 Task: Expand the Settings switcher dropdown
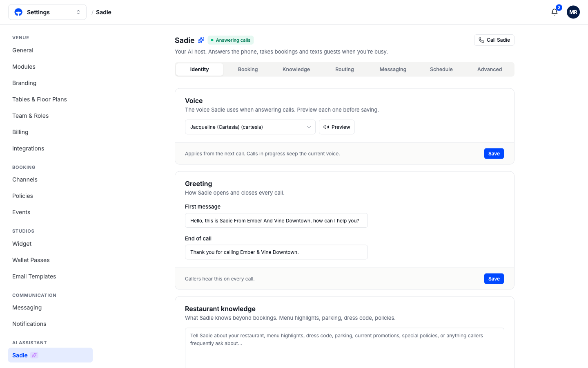point(47,12)
